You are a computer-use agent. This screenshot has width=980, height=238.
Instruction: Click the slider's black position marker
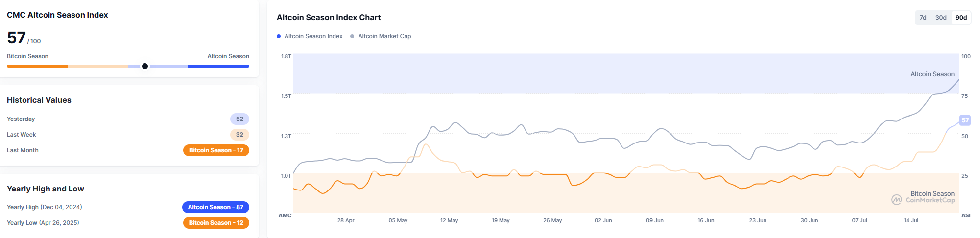tap(145, 66)
